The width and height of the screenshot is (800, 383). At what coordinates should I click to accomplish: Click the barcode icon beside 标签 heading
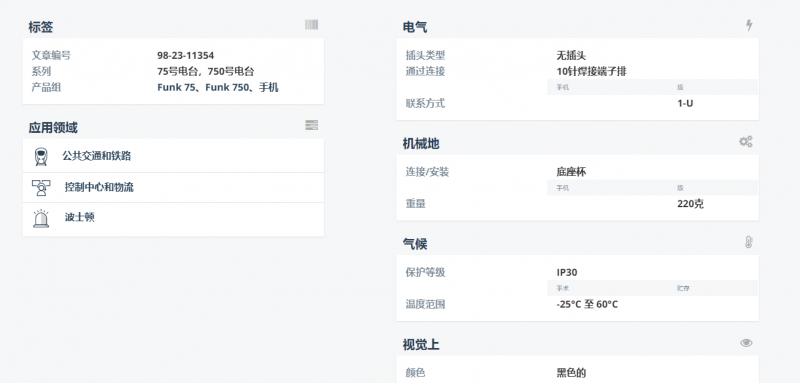[311, 24]
